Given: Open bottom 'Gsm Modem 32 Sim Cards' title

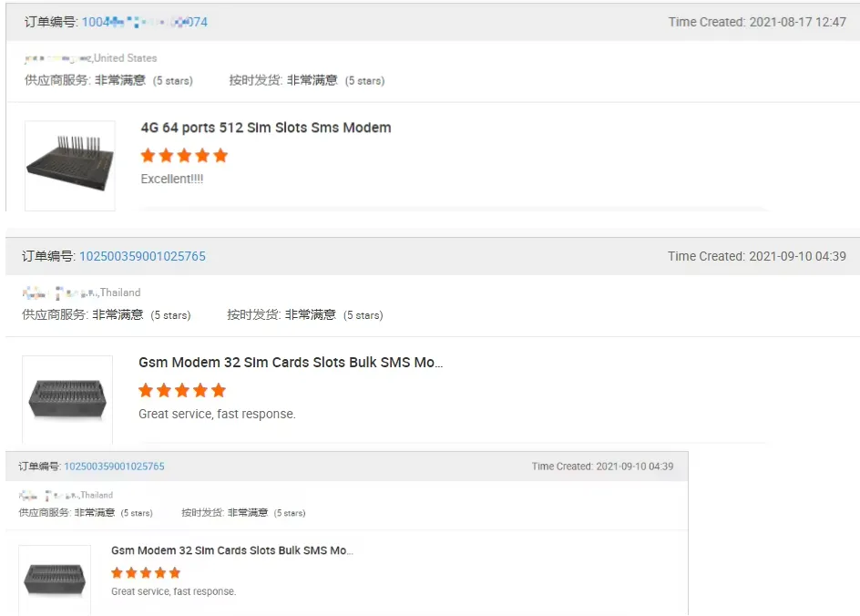Looking at the screenshot, I should pyautogui.click(x=232, y=550).
